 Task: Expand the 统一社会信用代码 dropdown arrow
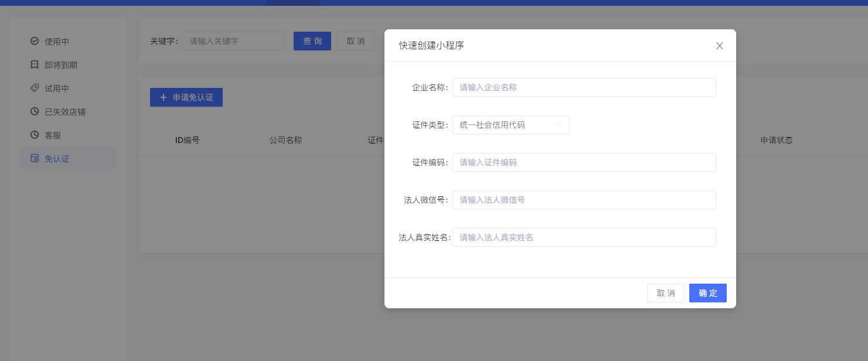[x=559, y=125]
